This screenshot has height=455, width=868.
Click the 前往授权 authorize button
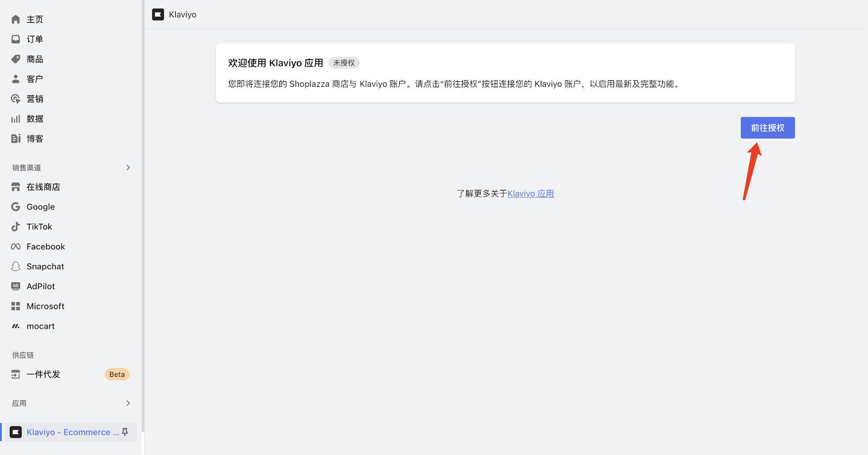[768, 128]
